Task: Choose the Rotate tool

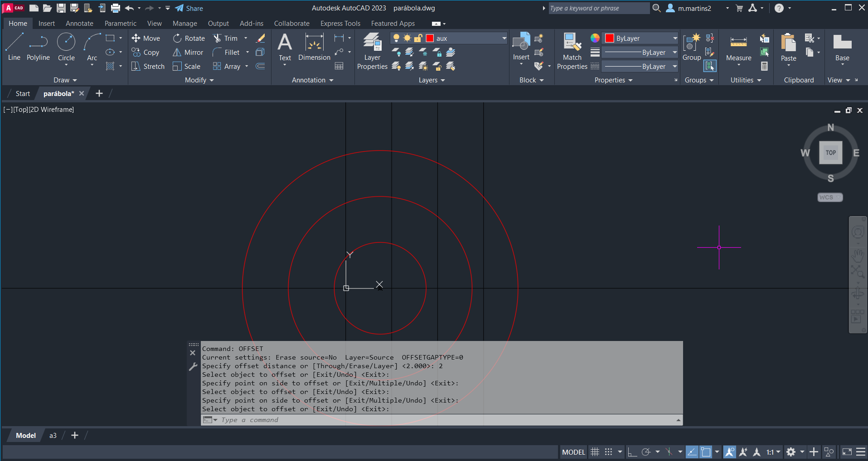Action: (189, 38)
